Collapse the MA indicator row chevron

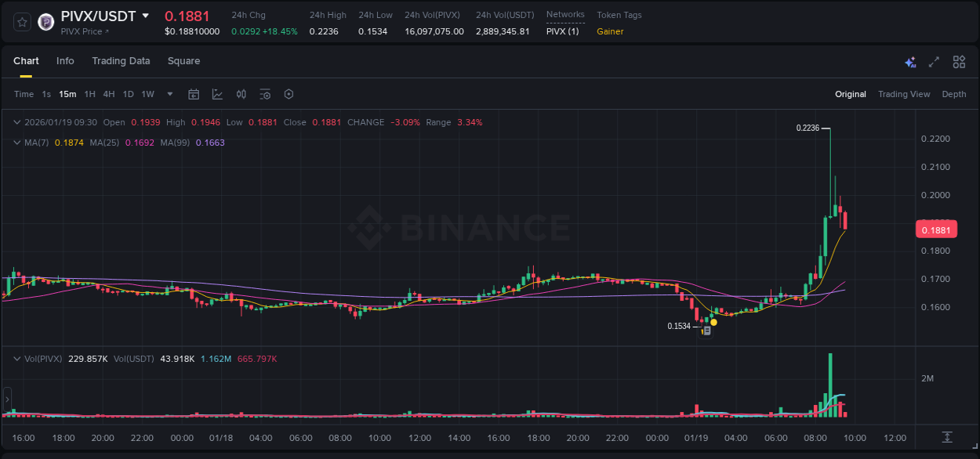pyautogui.click(x=17, y=143)
